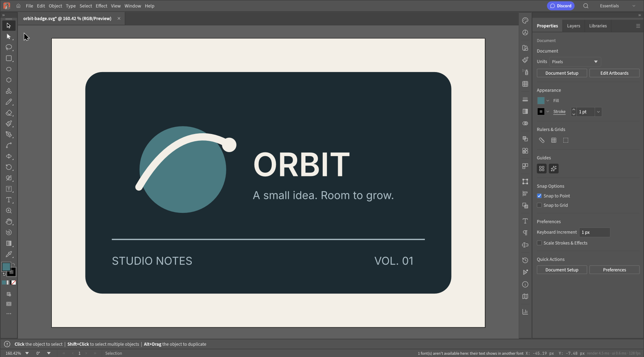Image resolution: width=644 pixels, height=357 pixels.
Task: Switch to the Libraries tab
Action: (x=598, y=26)
